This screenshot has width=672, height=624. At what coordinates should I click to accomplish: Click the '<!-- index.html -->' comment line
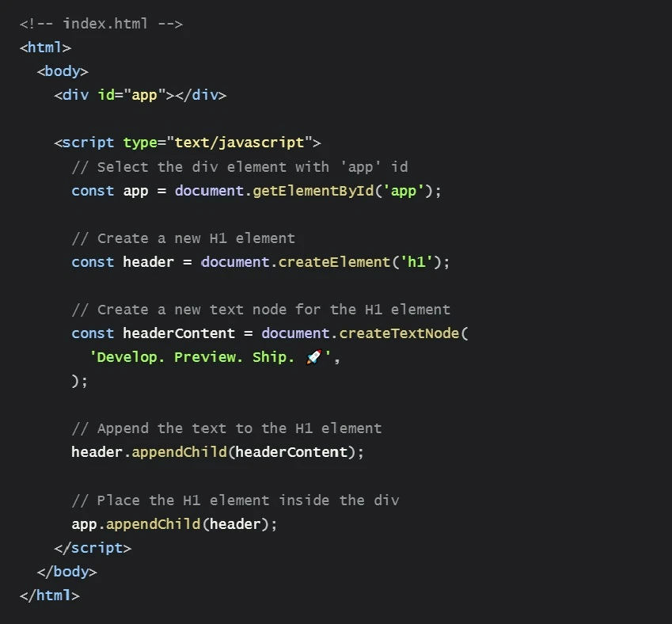[101, 24]
